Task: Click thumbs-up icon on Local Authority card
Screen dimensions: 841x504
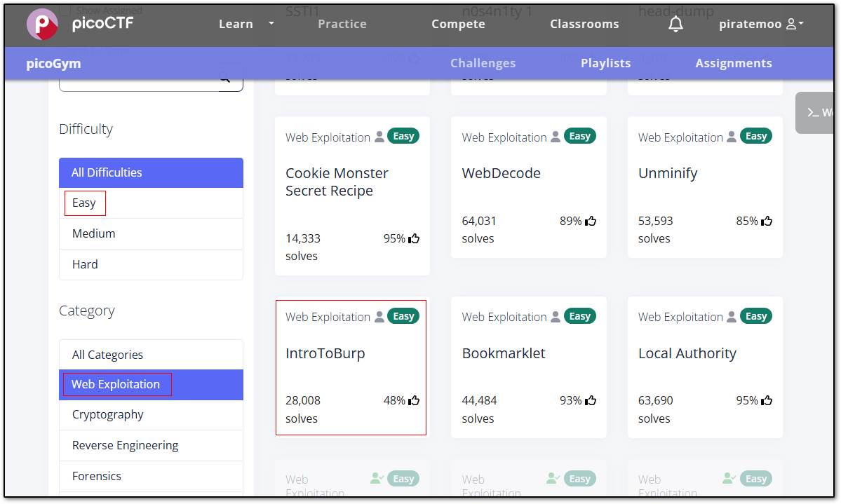Action: coord(767,400)
